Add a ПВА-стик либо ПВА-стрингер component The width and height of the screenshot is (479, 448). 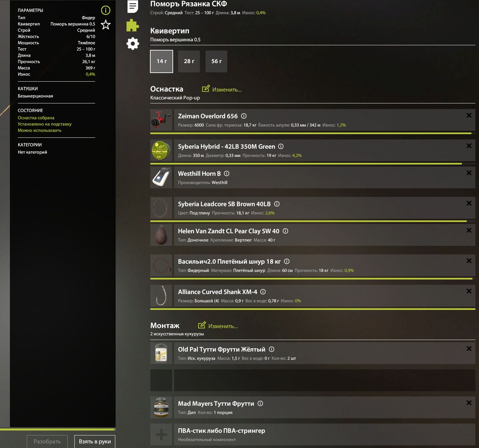[161, 434]
